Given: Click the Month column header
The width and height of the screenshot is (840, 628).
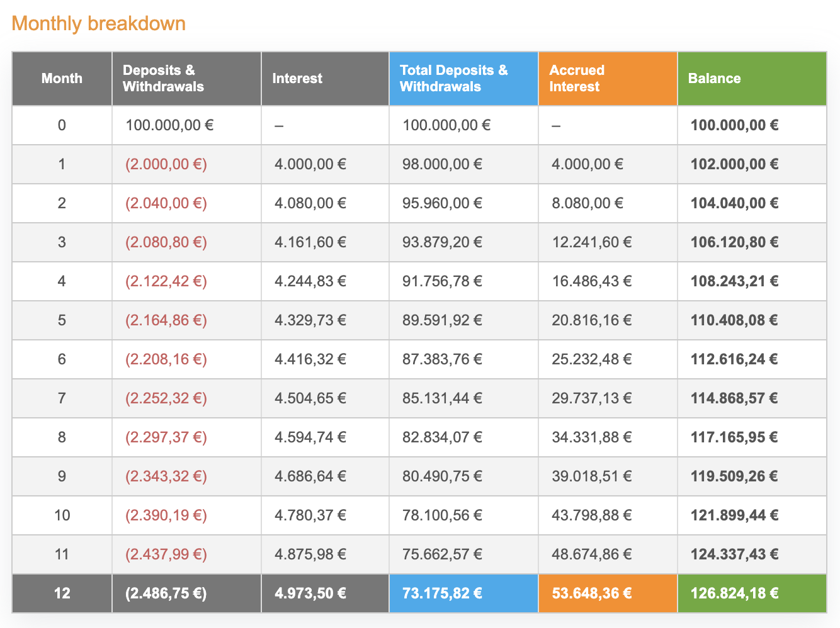Looking at the screenshot, I should point(62,79).
